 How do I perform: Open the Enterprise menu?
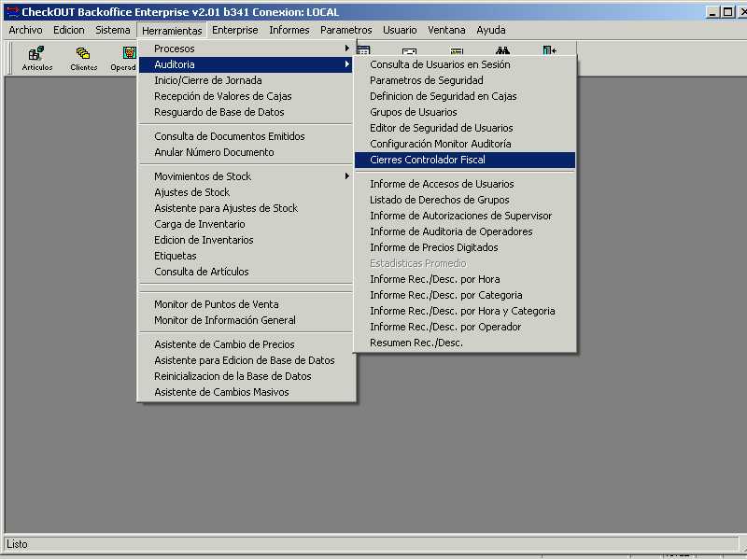point(235,30)
